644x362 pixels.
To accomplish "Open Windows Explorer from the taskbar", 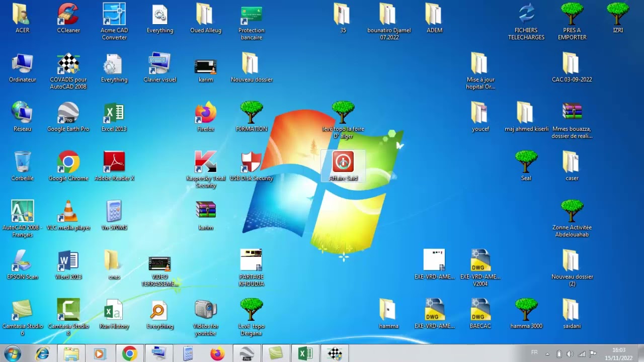I will (71, 354).
